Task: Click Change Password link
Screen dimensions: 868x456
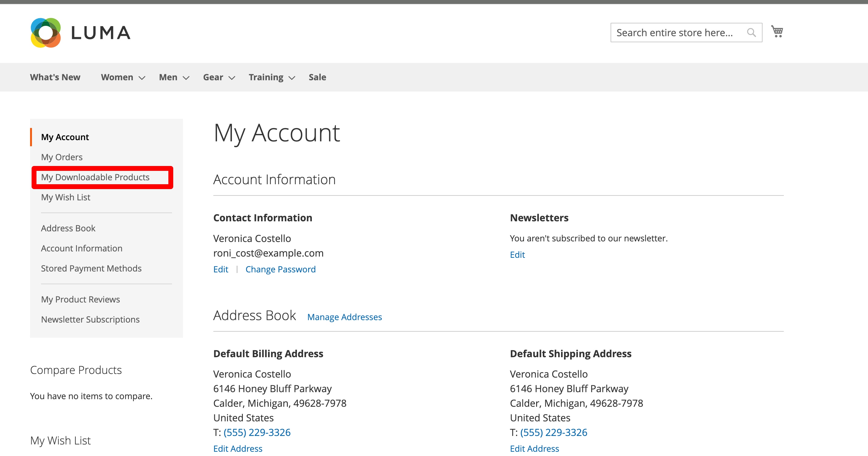Action: point(280,269)
